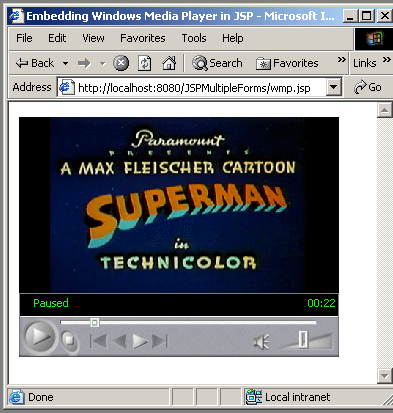
Task: Click the Go button beside the address bar
Action: coord(368,87)
